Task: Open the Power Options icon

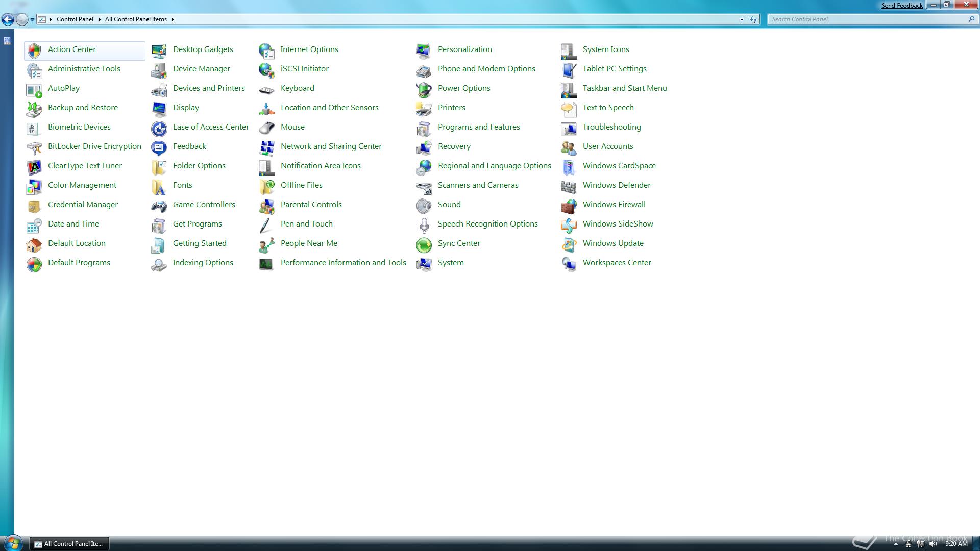Action: coord(424,89)
